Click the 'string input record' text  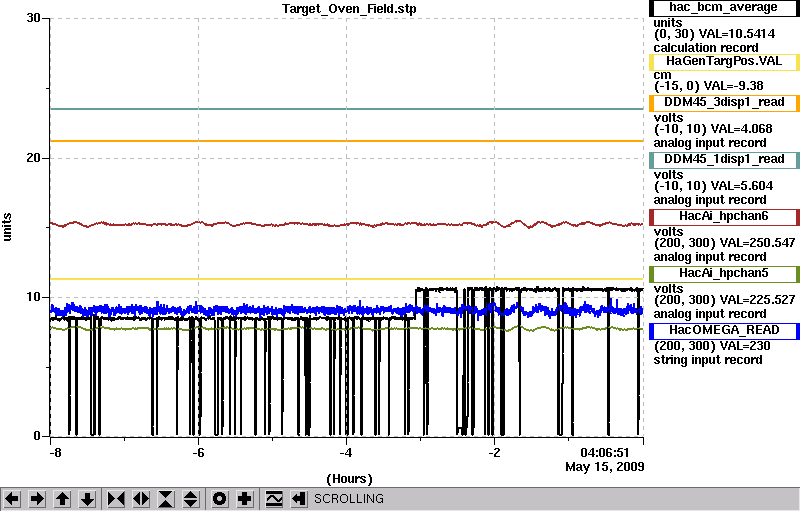coord(708,360)
